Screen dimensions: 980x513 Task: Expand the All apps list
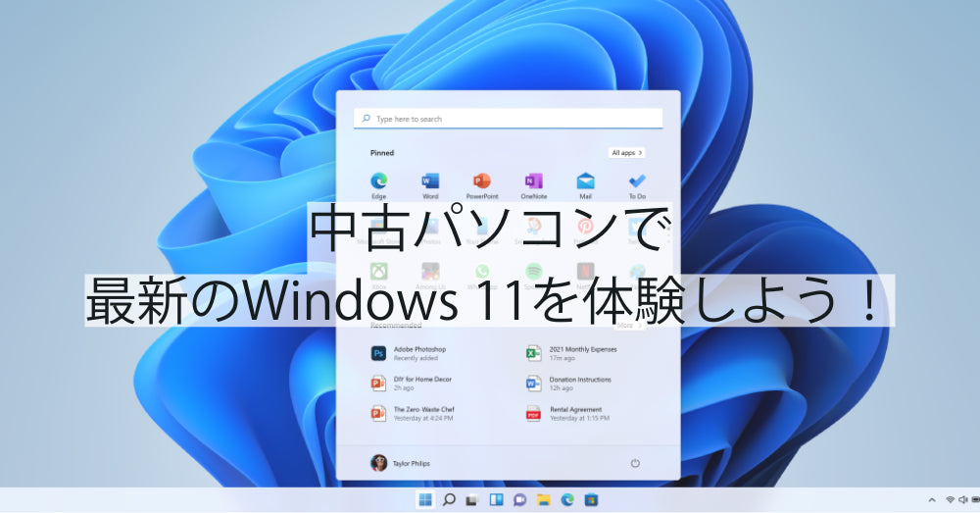[x=625, y=153]
